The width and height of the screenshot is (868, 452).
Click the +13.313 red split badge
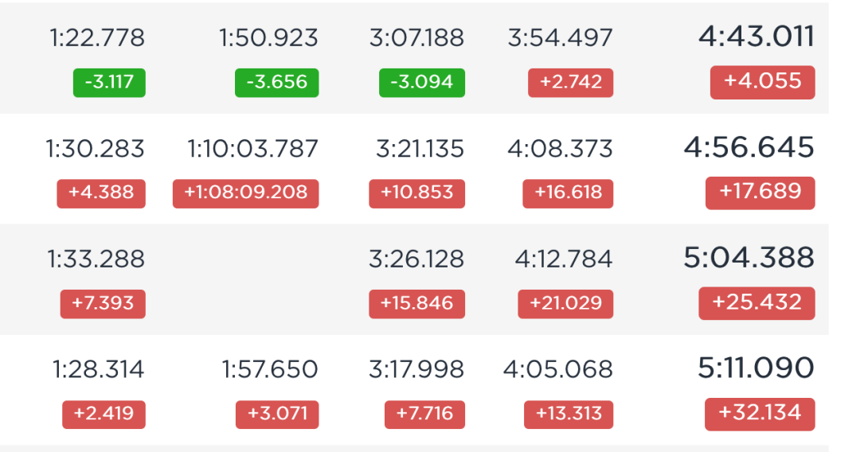pos(569,415)
